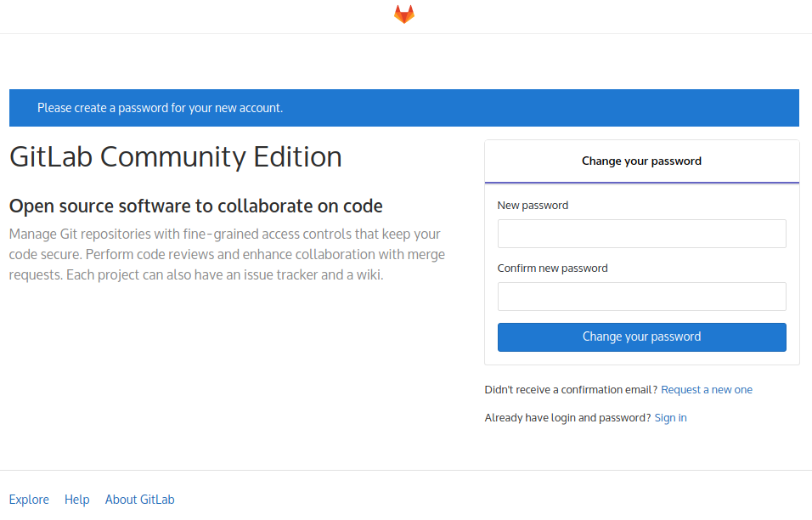Click the Already have login and password text
This screenshot has width=812, height=520.
click(567, 417)
